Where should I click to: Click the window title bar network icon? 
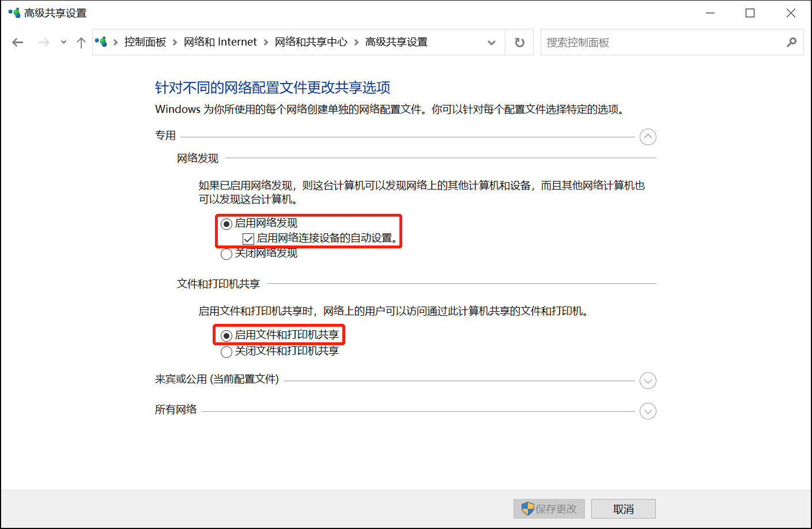click(x=14, y=13)
